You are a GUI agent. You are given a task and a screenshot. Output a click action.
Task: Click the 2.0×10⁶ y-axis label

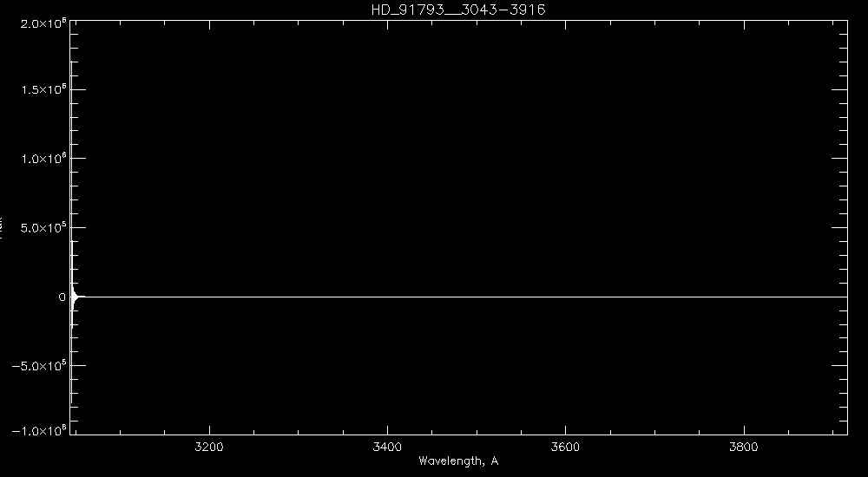pos(43,23)
